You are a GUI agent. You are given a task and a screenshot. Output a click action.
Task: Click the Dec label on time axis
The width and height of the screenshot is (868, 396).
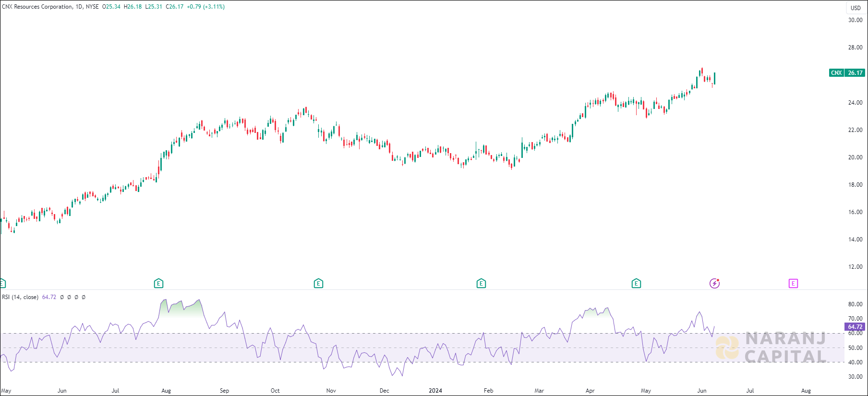[385, 391]
